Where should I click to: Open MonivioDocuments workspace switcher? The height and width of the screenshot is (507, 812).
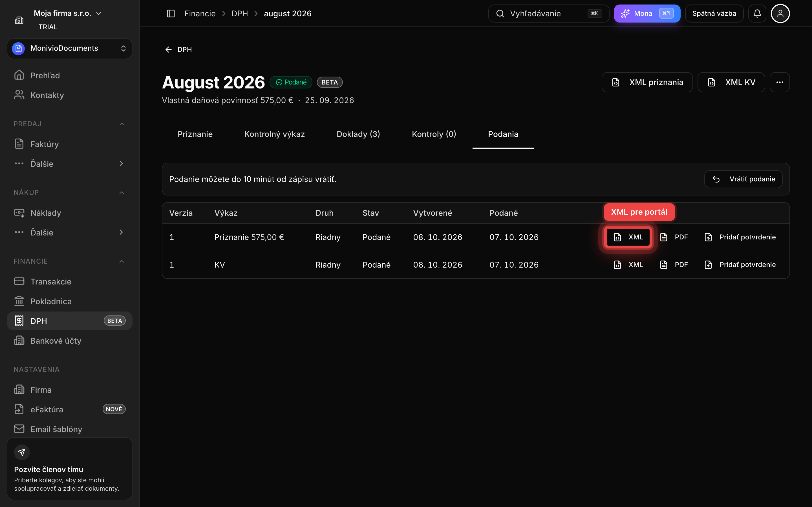(x=69, y=48)
